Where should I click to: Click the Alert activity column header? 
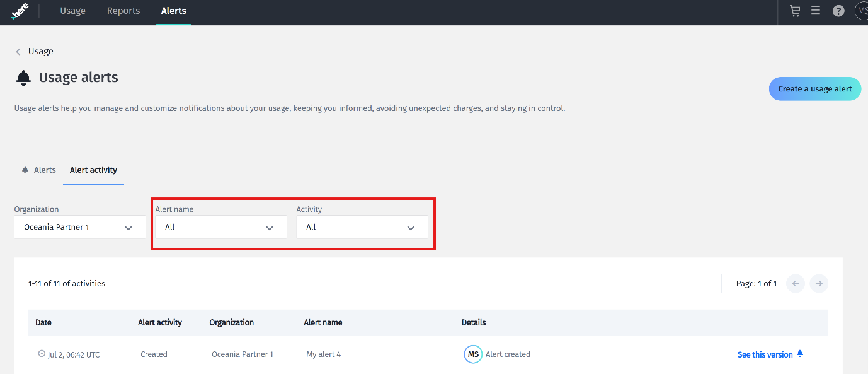(160, 322)
